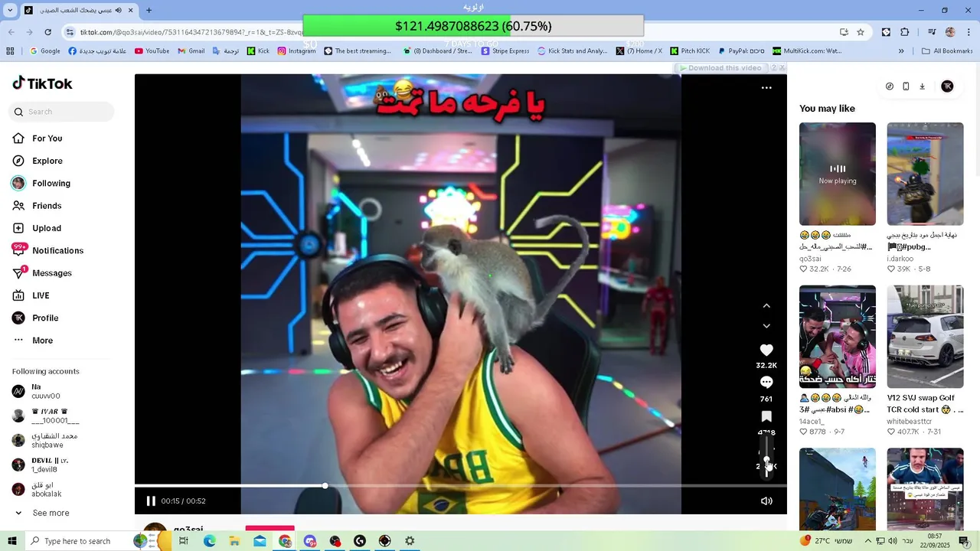980x551 pixels.
Task: Click Download this video button
Action: (720, 68)
